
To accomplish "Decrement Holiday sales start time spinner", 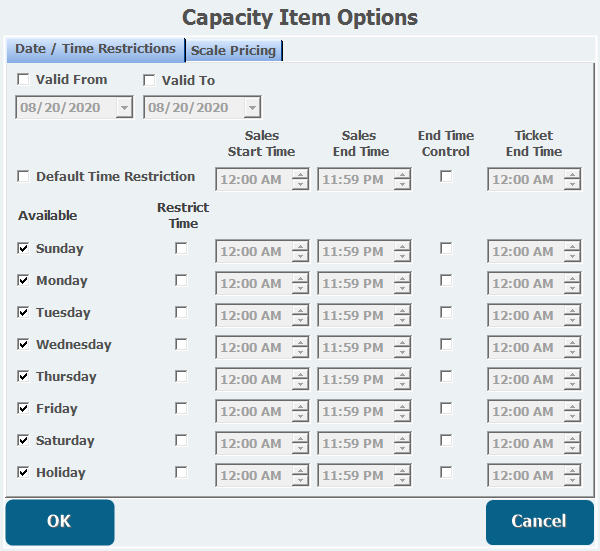I will (300, 481).
